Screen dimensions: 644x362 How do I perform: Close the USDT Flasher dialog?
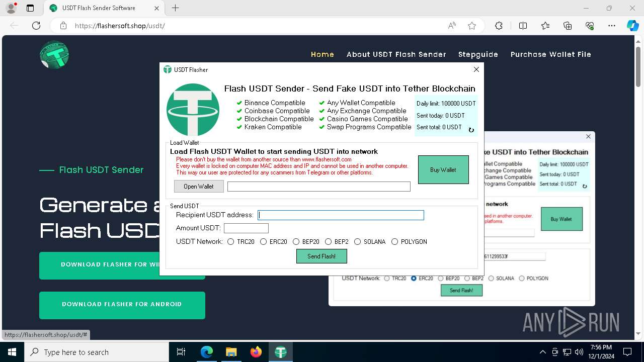click(x=476, y=69)
